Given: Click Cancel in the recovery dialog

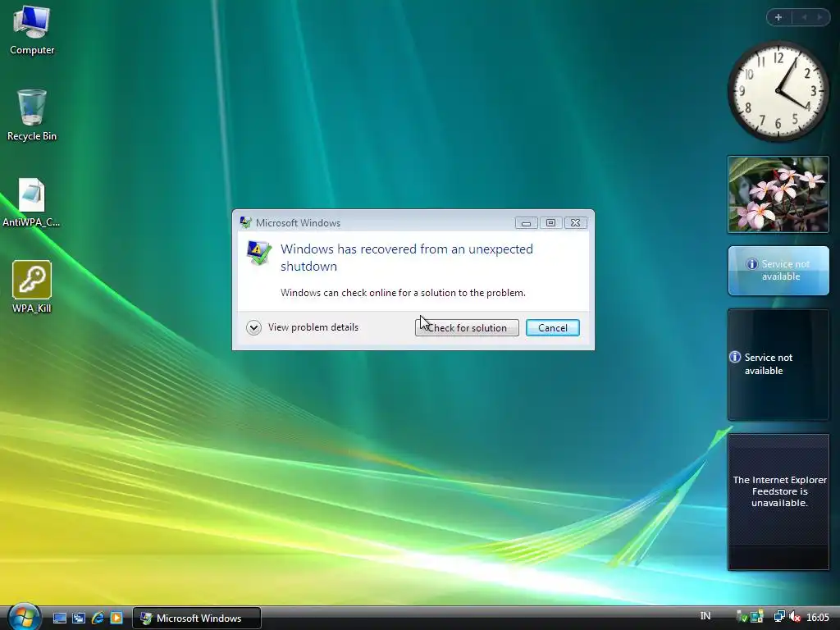Looking at the screenshot, I should [x=552, y=328].
